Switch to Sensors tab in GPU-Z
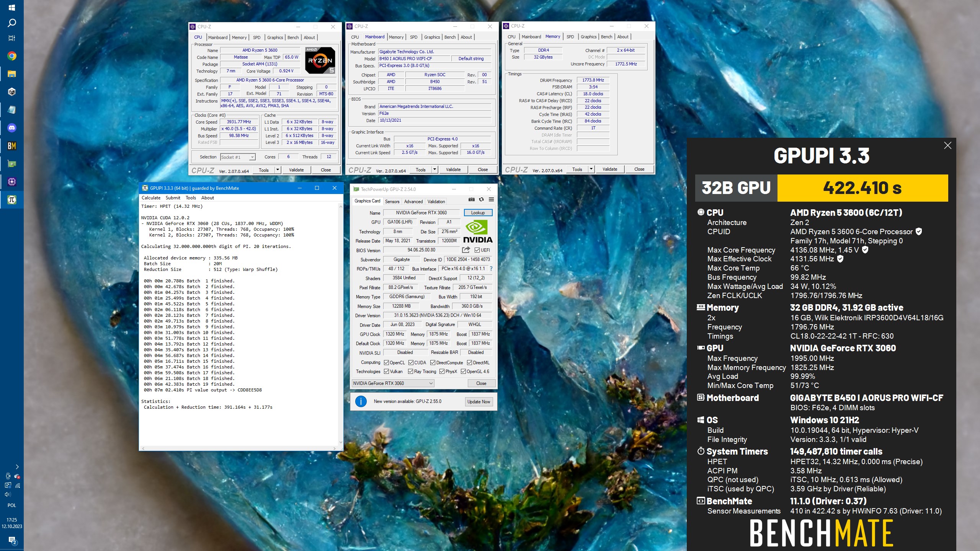The height and width of the screenshot is (551, 980). [392, 202]
